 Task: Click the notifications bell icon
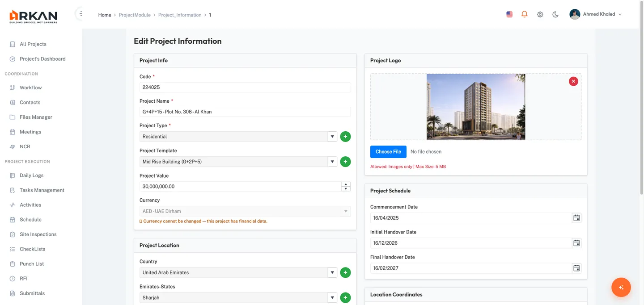pyautogui.click(x=525, y=14)
